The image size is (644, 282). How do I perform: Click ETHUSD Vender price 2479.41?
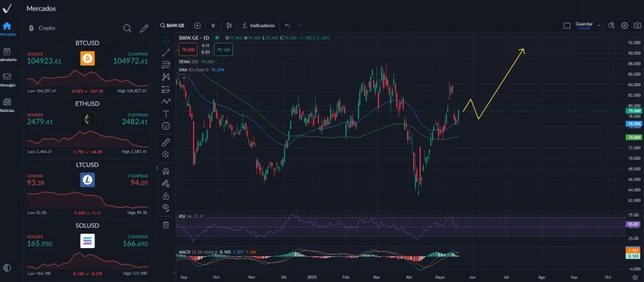tap(40, 121)
